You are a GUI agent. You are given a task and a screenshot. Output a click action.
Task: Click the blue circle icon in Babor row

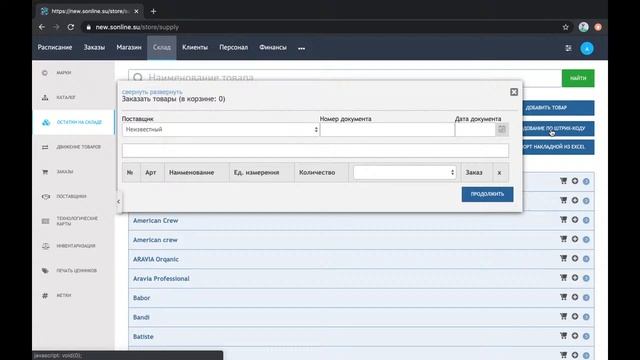pyautogui.click(x=586, y=298)
